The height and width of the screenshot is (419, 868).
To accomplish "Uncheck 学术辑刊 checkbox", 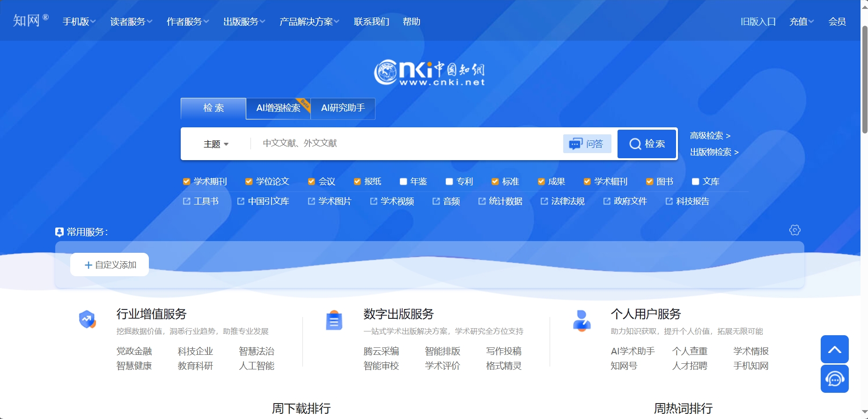I will (587, 182).
